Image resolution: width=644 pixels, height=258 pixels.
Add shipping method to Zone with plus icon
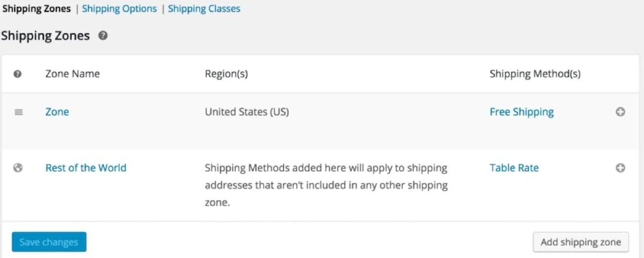pyautogui.click(x=620, y=112)
